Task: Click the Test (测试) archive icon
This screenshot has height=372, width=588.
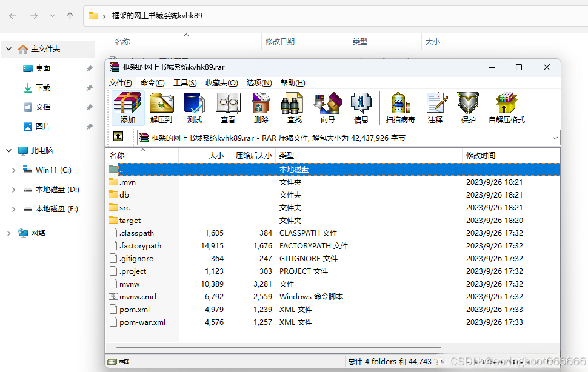Action: click(194, 108)
